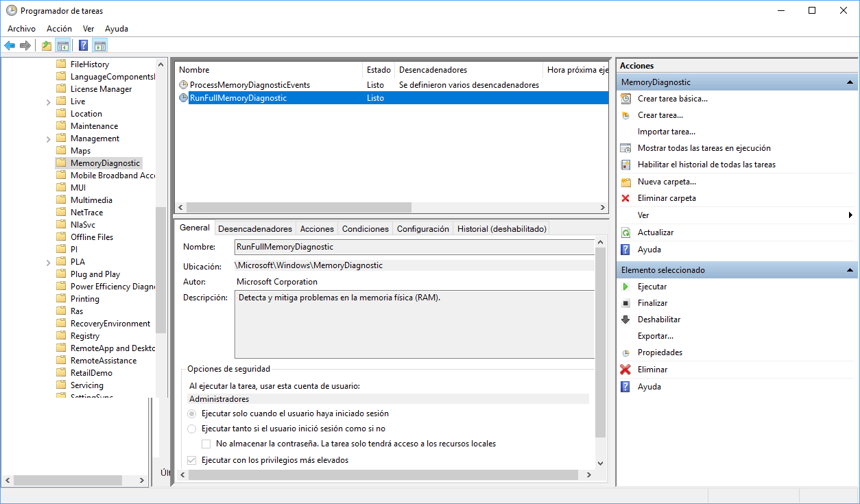Screen dimensions: 860x504
Task: Click the red X Eliminar task icon
Action: [625, 370]
